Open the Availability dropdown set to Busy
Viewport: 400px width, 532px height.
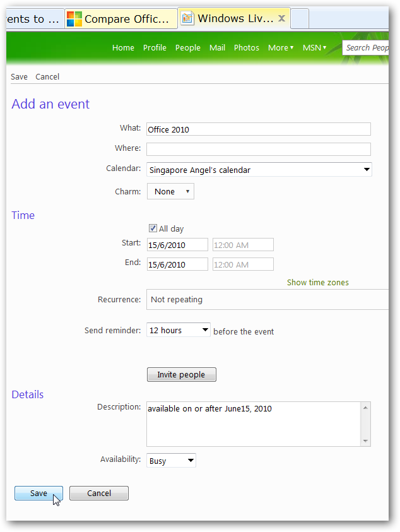coord(172,461)
